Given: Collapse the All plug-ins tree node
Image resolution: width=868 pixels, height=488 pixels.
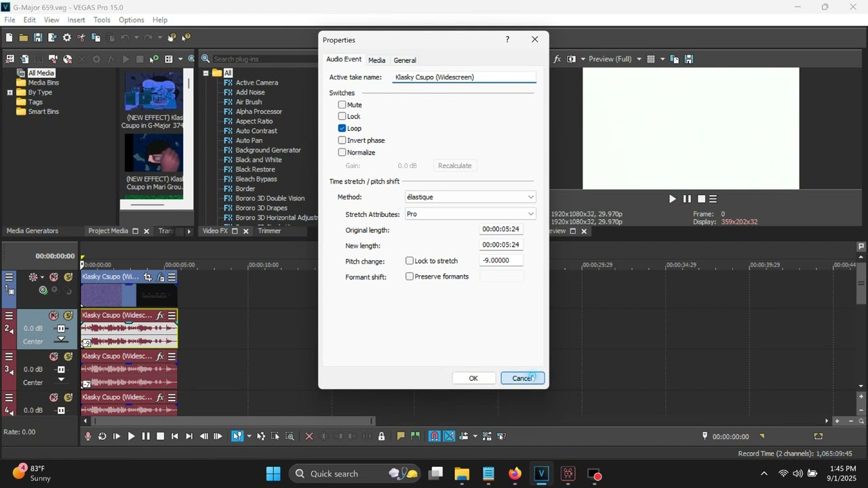Looking at the screenshot, I should pos(205,73).
